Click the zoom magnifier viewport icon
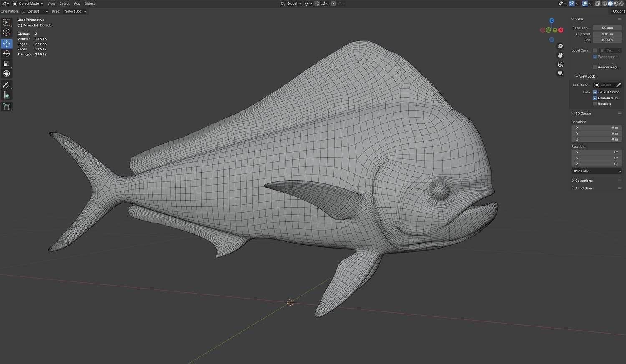Screen dimensions: 626x364 click(x=560, y=46)
